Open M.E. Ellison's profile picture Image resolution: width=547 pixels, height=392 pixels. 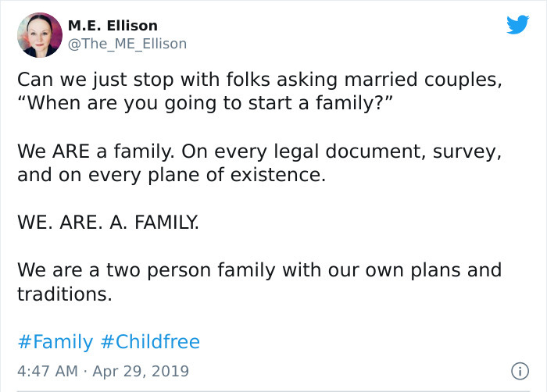coord(40,35)
